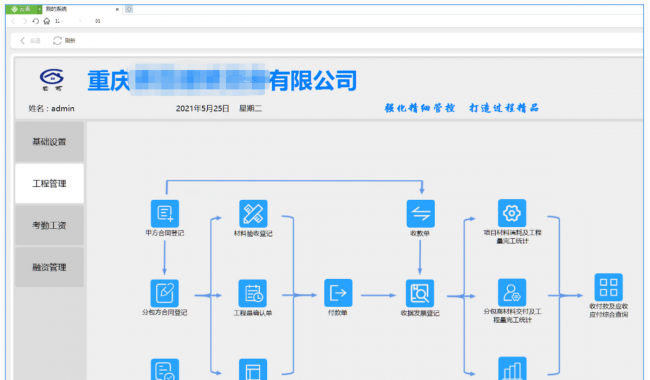Open the 项目材料消耗及工程量完工统计 gear icon
This screenshot has width=650, height=380.
(512, 213)
